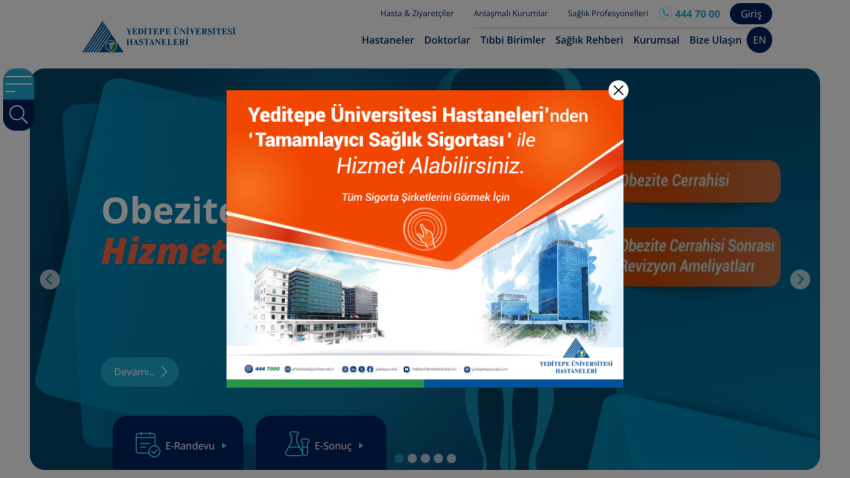Open the Anlaşmalı Kurumlar link
This screenshot has height=478, width=850.
[x=511, y=14]
